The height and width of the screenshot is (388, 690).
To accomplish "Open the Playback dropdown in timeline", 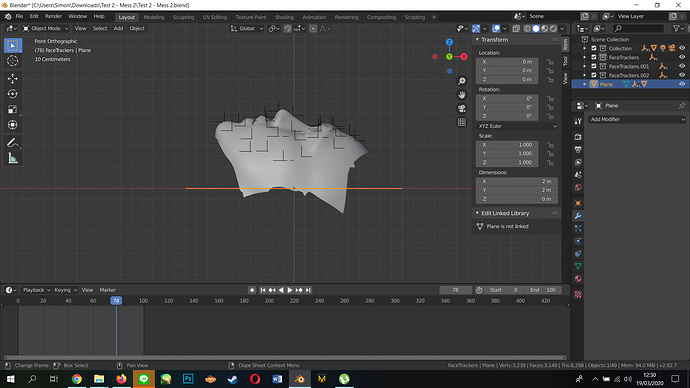I will (36, 290).
